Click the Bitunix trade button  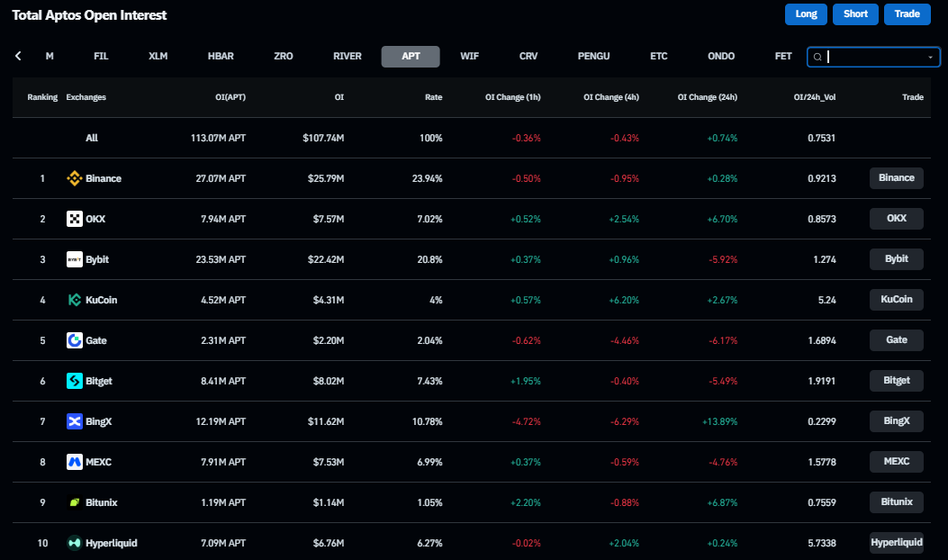coord(897,502)
